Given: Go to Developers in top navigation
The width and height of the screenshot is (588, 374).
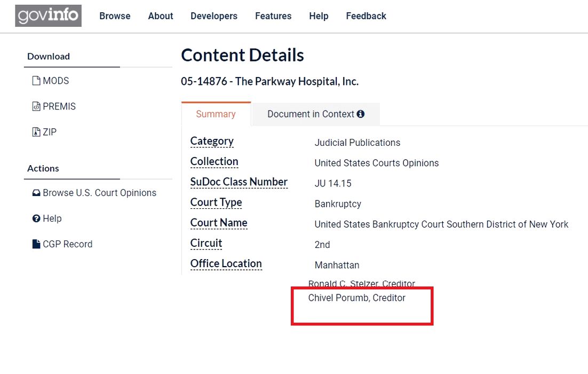Looking at the screenshot, I should [x=214, y=16].
